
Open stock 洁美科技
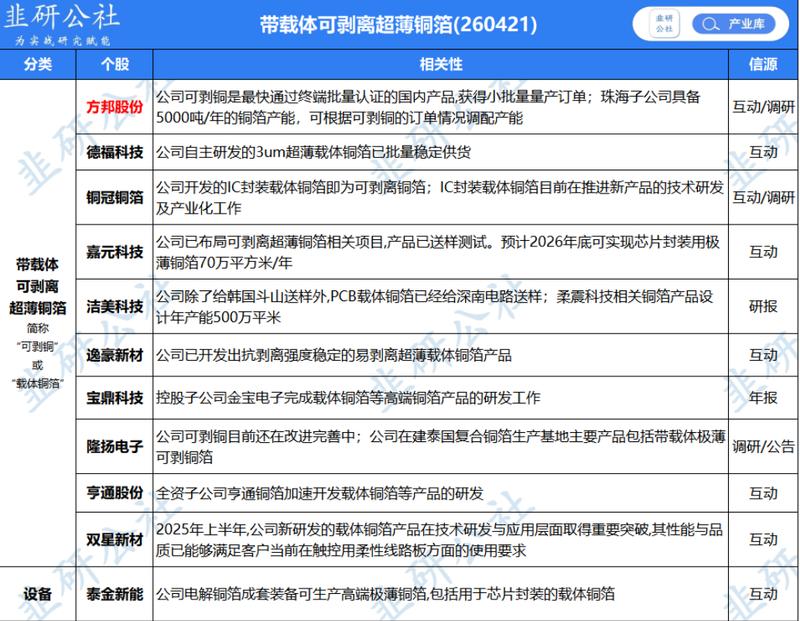[x=115, y=306]
